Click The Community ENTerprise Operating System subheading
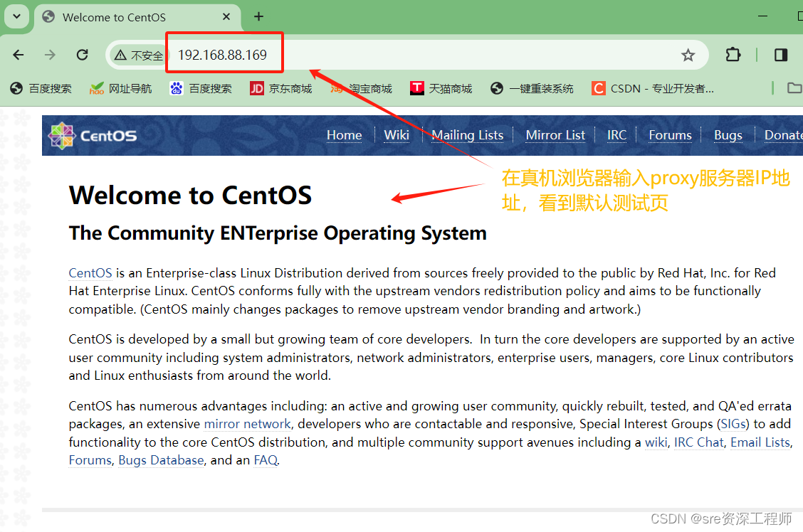Screen dimensions: 803x532 (278, 233)
